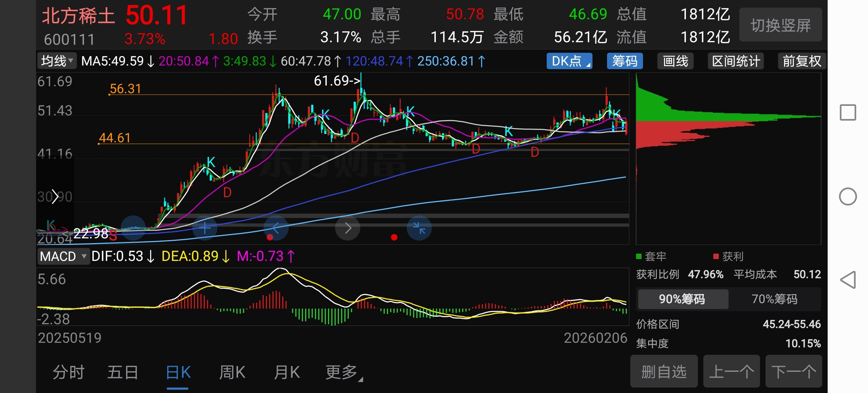
Task: Open the DK点 dropdown
Action: coord(569,61)
